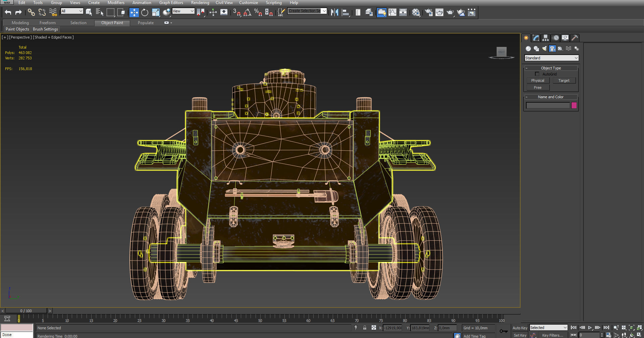Open the Rendering menu
Viewport: 644px width, 338px height.
[200, 3]
